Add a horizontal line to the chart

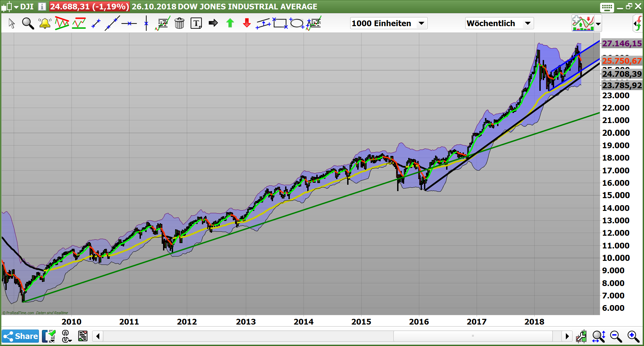pos(129,23)
